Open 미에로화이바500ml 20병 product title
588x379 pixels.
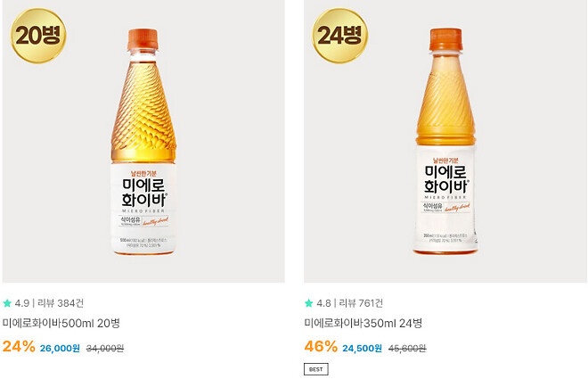coord(61,323)
